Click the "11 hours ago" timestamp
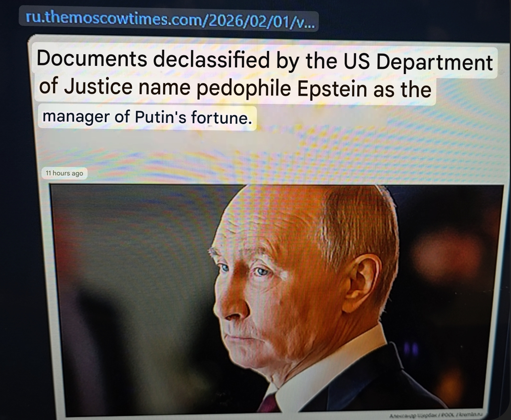 point(64,173)
